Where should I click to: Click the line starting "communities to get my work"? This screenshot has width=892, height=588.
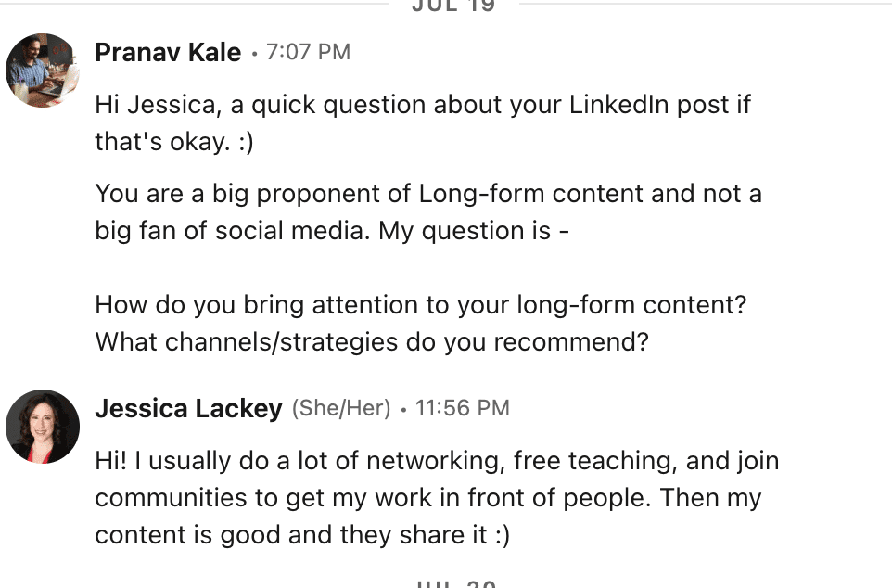point(427,498)
